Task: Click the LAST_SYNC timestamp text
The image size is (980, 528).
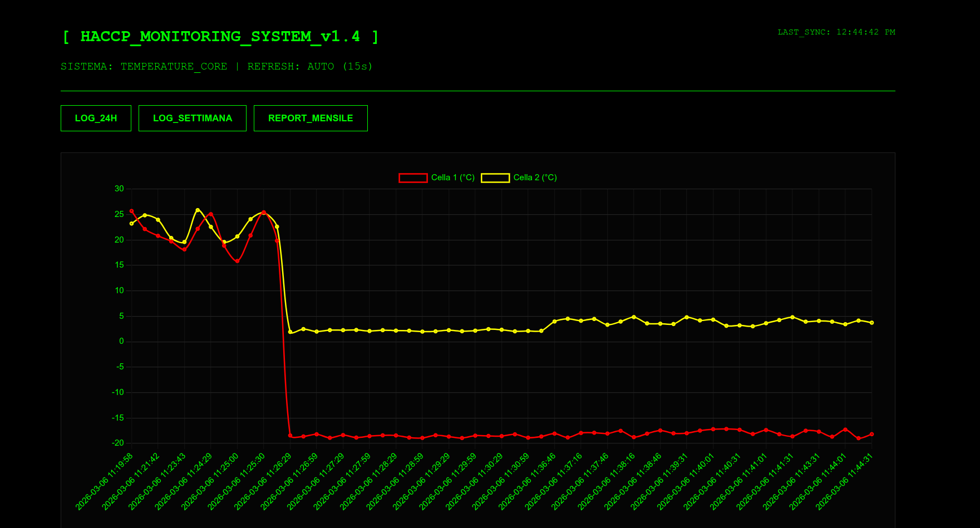Action: 836,32
